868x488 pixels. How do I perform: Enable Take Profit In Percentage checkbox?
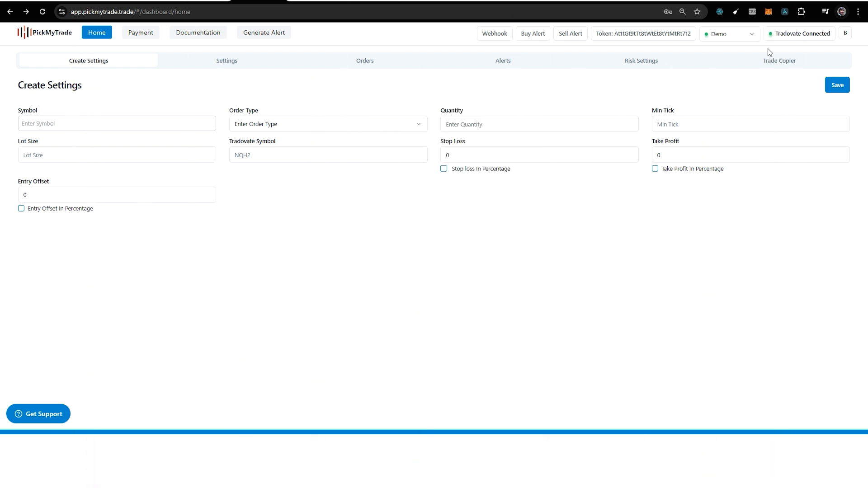[x=655, y=169]
